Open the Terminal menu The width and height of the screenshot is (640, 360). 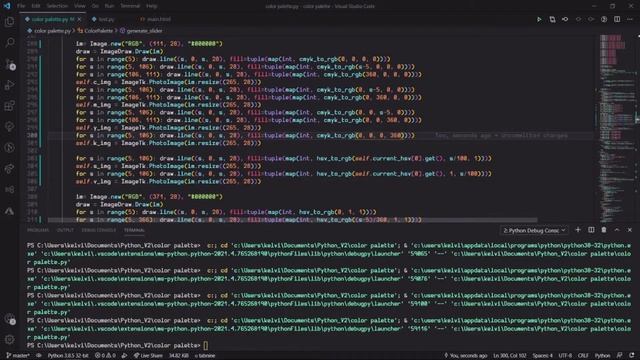click(x=130, y=6)
